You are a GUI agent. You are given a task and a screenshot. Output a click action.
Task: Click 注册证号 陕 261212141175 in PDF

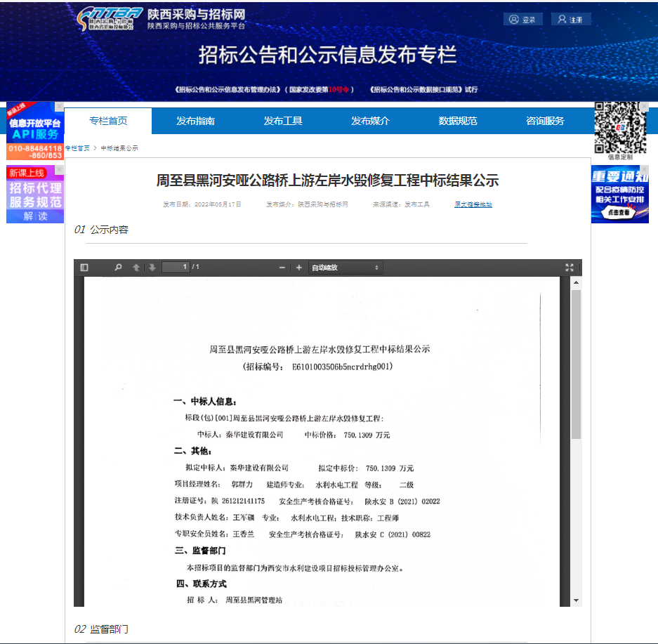tap(220, 501)
